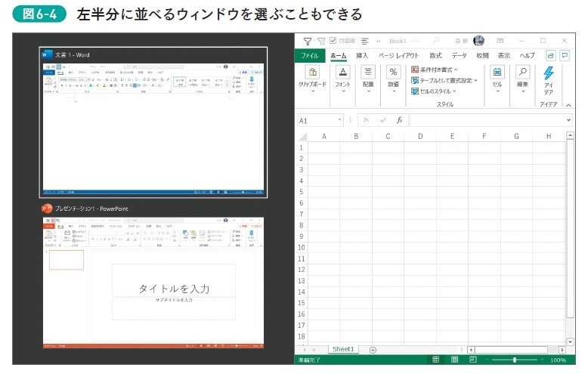Click into the formula bar input field

(487, 121)
